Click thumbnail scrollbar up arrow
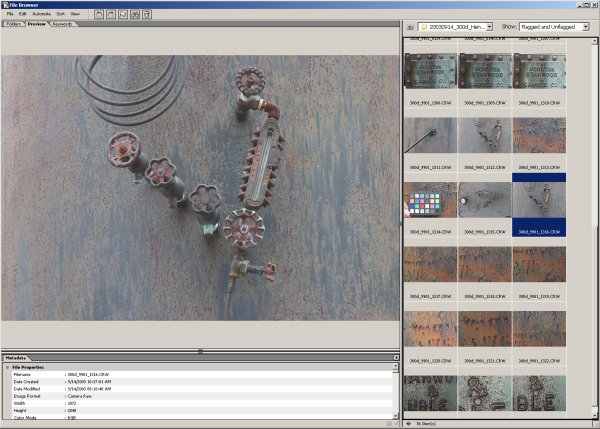Image resolution: width=600 pixels, height=429 pixels. [595, 41]
